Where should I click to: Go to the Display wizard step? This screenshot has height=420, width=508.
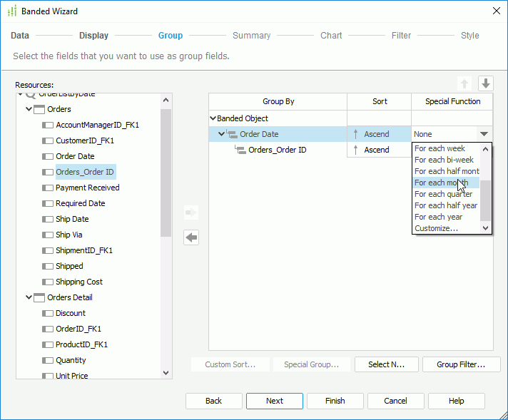(x=93, y=35)
